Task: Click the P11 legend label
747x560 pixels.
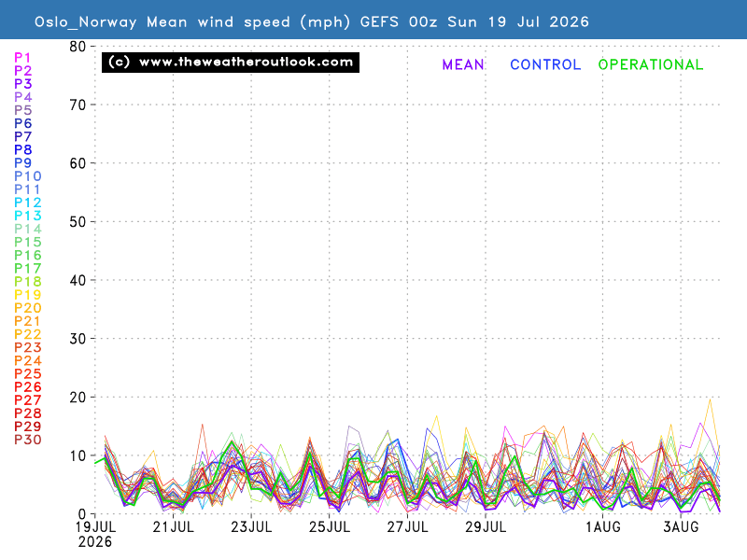Action: tap(27, 189)
